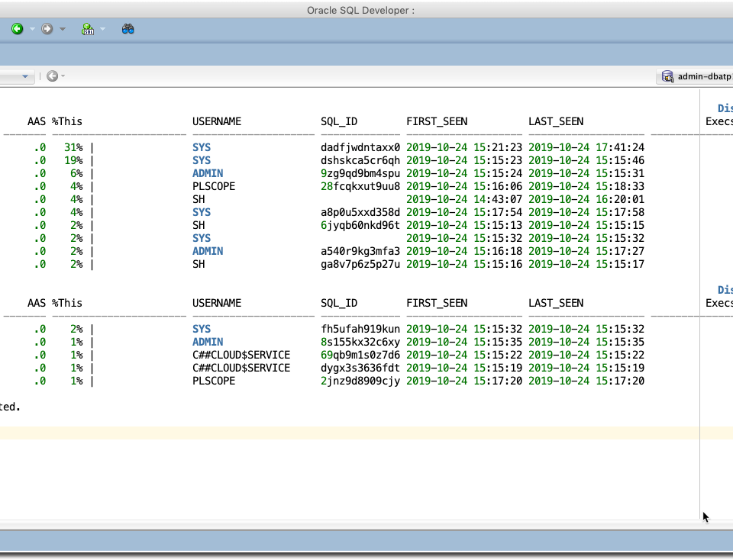This screenshot has width=733, height=560.
Task: Open the SQL Worksheet icon
Action: tap(87, 29)
